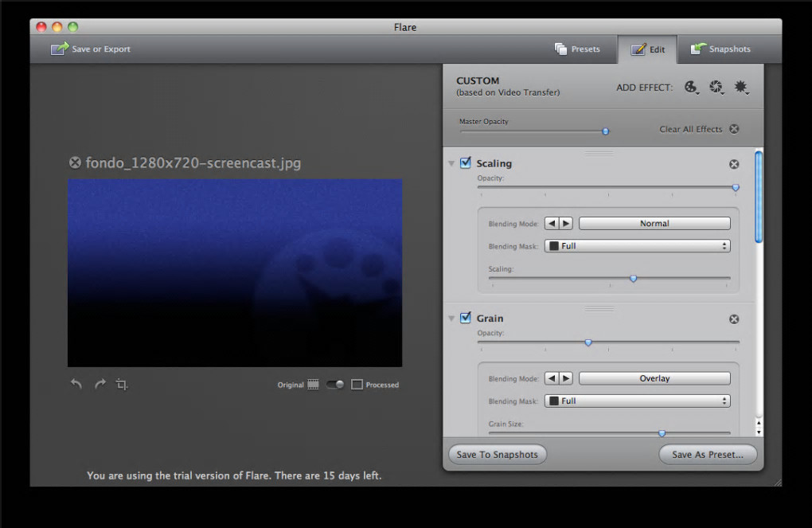Click Save As Preset button
The height and width of the screenshot is (528, 812).
pos(708,455)
